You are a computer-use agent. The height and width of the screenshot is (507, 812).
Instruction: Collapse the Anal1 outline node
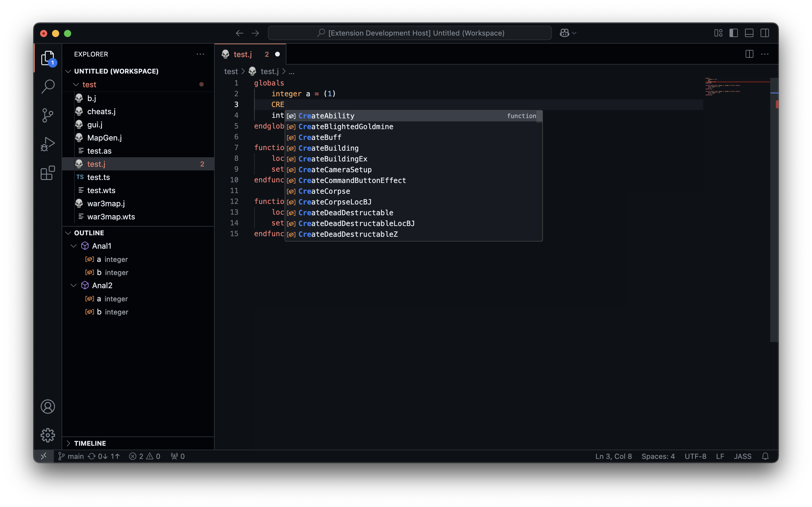tap(74, 246)
